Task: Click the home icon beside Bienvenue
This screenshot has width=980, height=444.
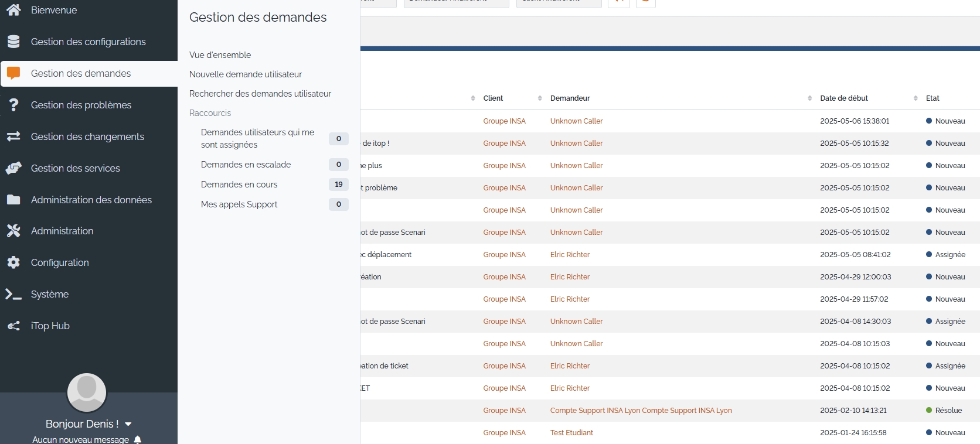Action: click(13, 10)
